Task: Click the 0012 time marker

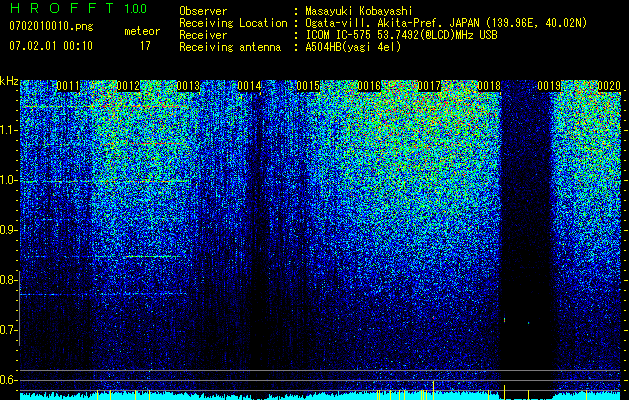Action: pos(128,86)
